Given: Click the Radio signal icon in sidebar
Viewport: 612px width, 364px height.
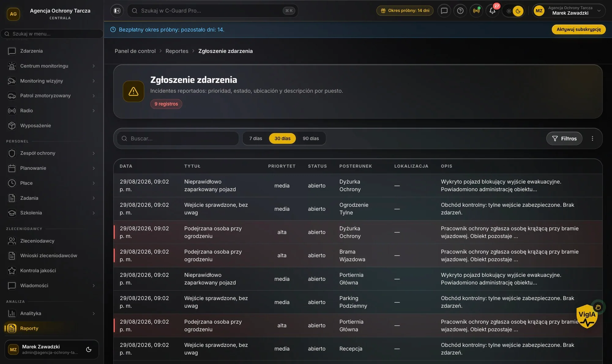Looking at the screenshot, I should point(12,111).
